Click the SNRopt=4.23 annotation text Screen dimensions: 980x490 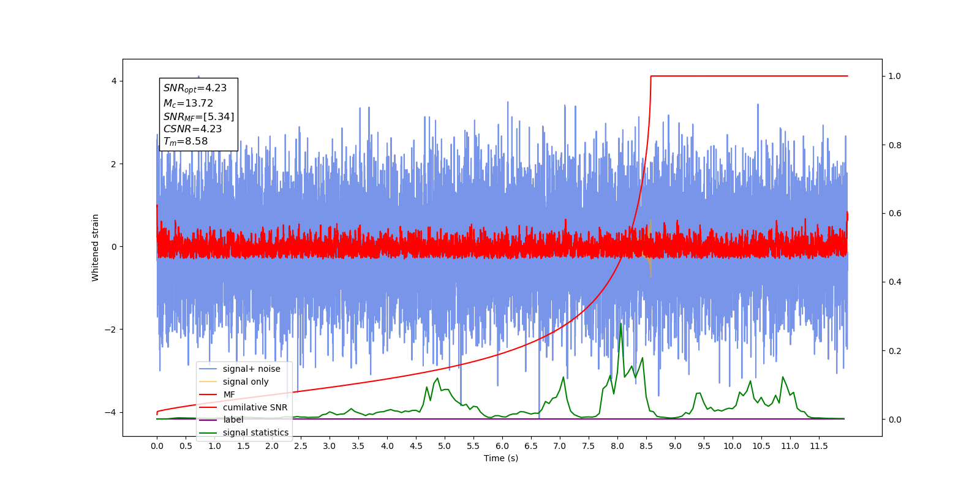[195, 88]
